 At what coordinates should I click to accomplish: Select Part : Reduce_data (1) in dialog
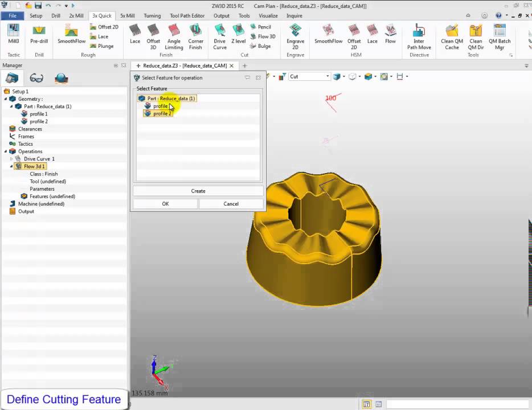(167, 99)
